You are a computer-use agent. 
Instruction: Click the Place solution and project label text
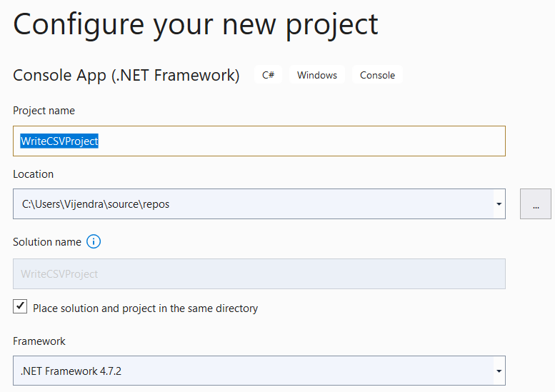coord(146,308)
